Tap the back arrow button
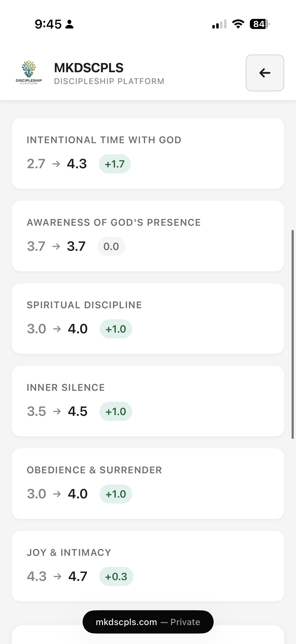296x644 pixels. click(265, 73)
